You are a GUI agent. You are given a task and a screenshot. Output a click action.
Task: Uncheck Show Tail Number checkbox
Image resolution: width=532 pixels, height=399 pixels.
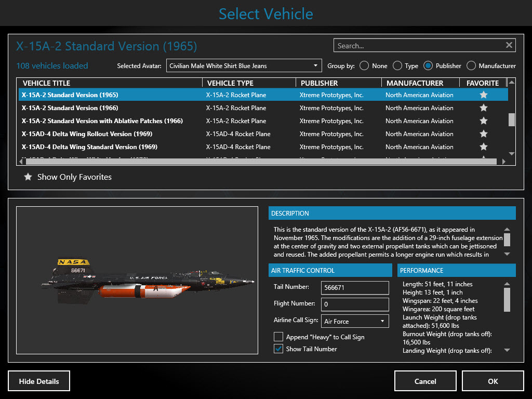(278, 349)
